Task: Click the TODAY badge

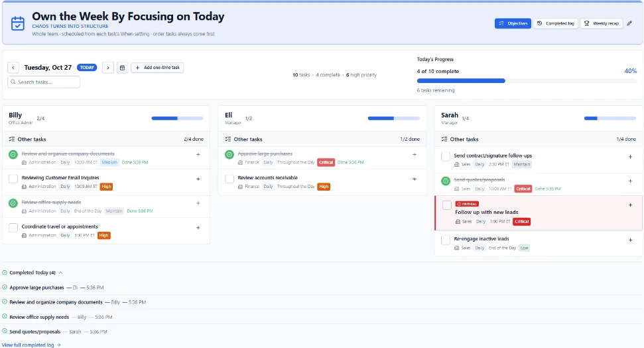Action: tap(87, 68)
